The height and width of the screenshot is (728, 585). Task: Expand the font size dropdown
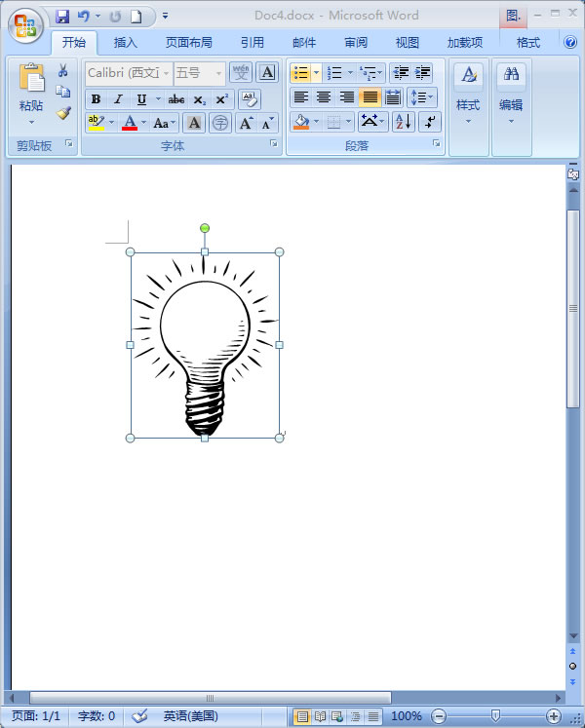pos(218,73)
